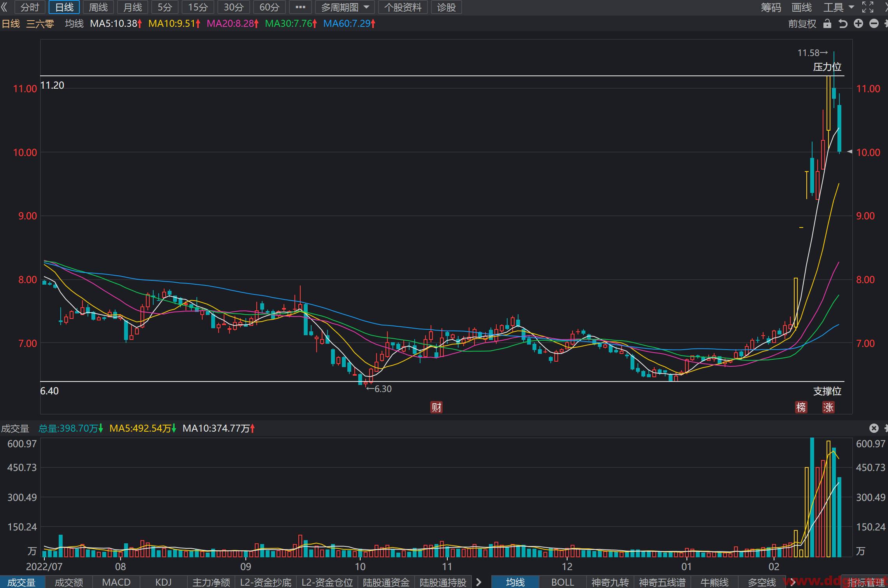
Task: Switch to 分时 intraday chart
Action: tap(30, 7)
